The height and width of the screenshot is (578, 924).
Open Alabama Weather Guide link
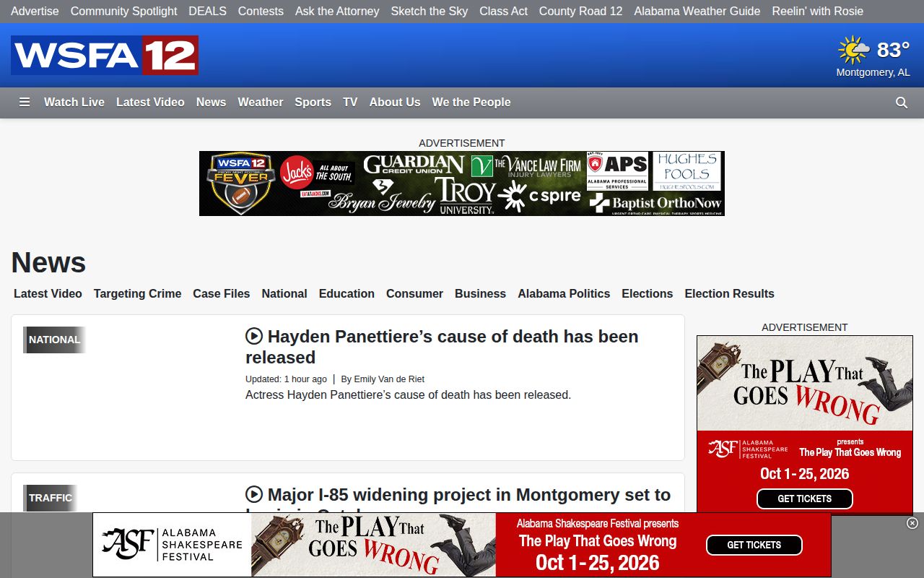(697, 12)
